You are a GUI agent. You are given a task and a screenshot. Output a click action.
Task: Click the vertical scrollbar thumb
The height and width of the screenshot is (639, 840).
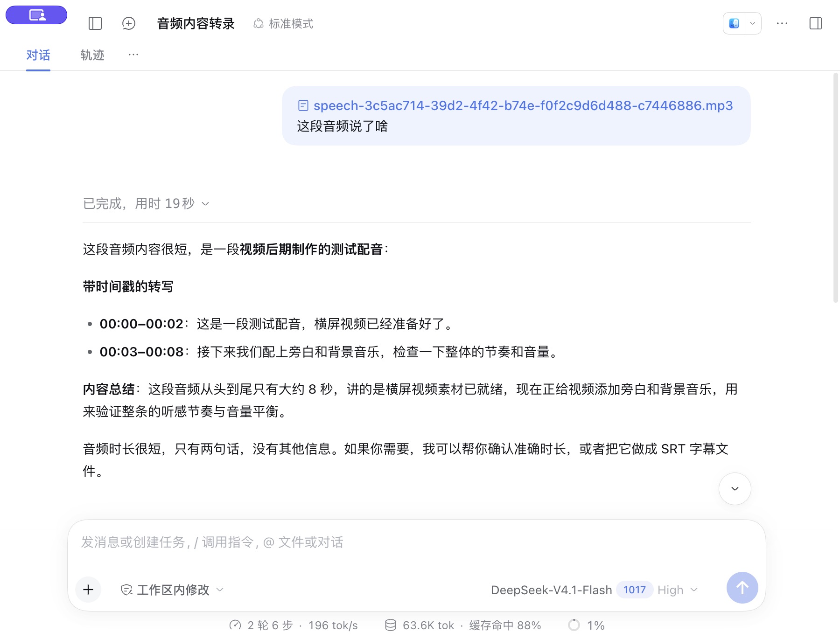pos(836,188)
